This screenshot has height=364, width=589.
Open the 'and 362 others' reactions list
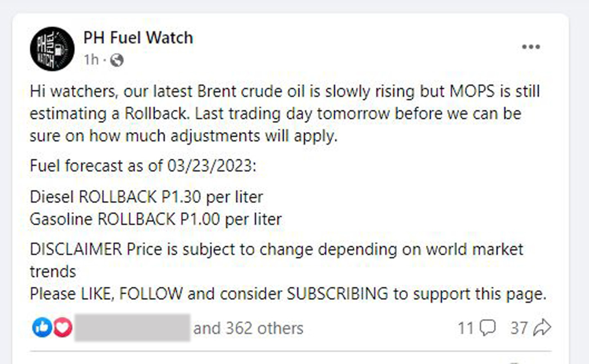(248, 328)
